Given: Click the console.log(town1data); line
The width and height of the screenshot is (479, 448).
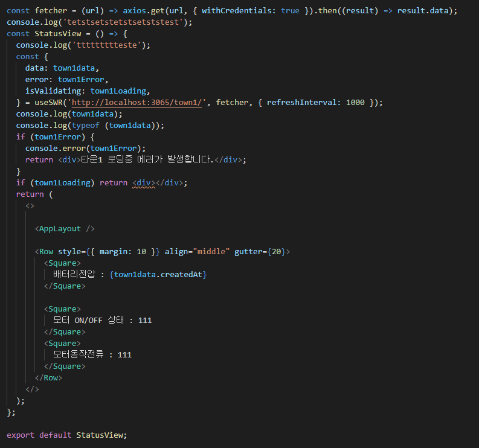Looking at the screenshot, I should point(69,114).
